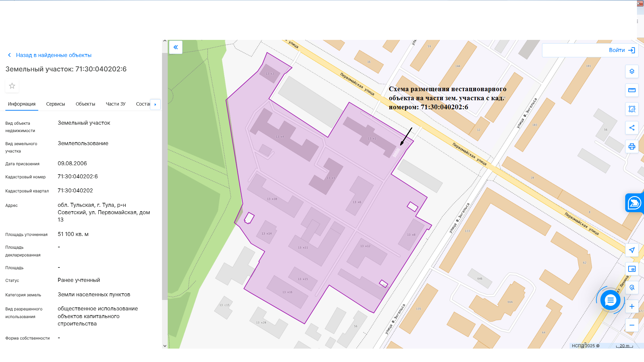The width and height of the screenshot is (644, 362).
Task: Print the current map view
Action: pos(632,146)
